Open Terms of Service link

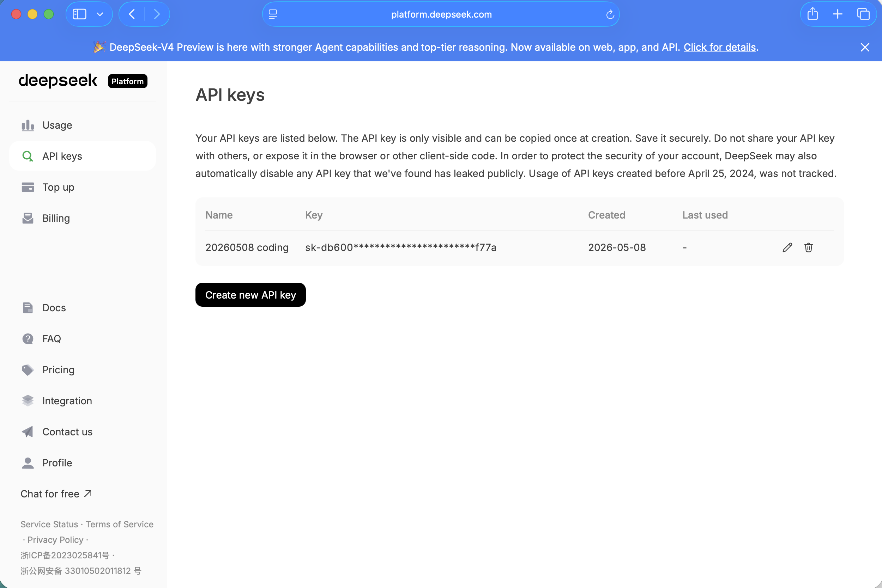point(119,524)
